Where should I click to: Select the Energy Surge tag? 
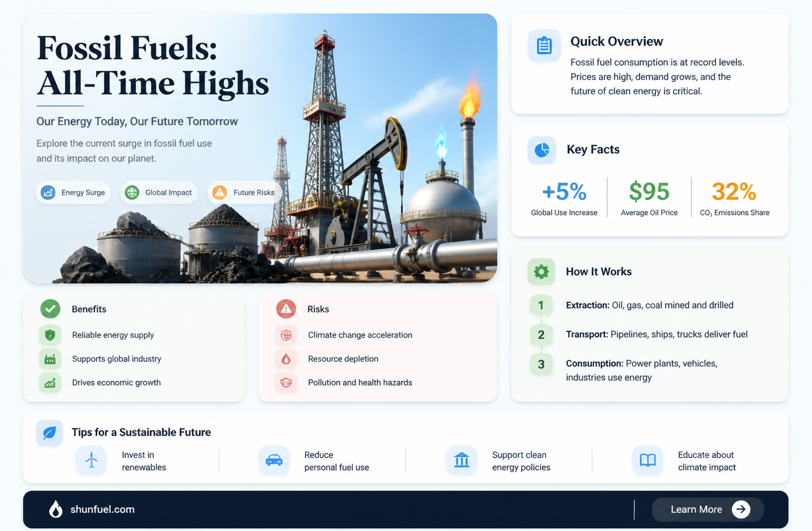point(73,192)
